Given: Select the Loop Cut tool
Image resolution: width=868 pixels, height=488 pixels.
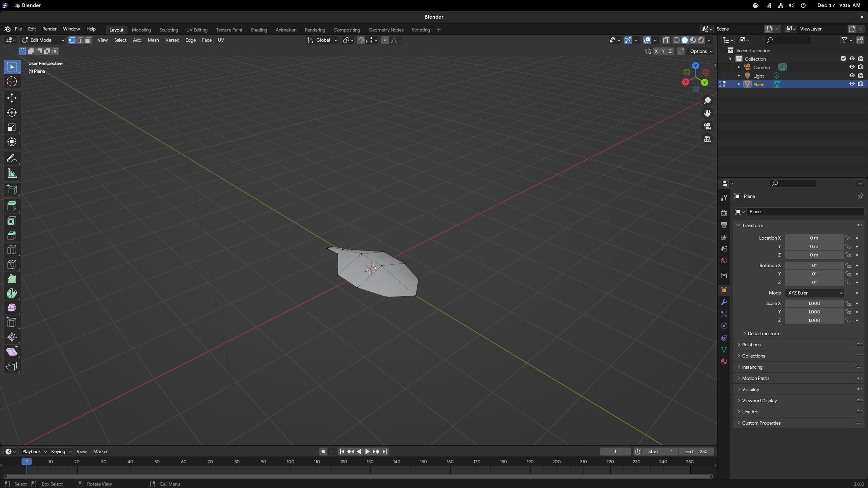Looking at the screenshot, I should pyautogui.click(x=12, y=250).
